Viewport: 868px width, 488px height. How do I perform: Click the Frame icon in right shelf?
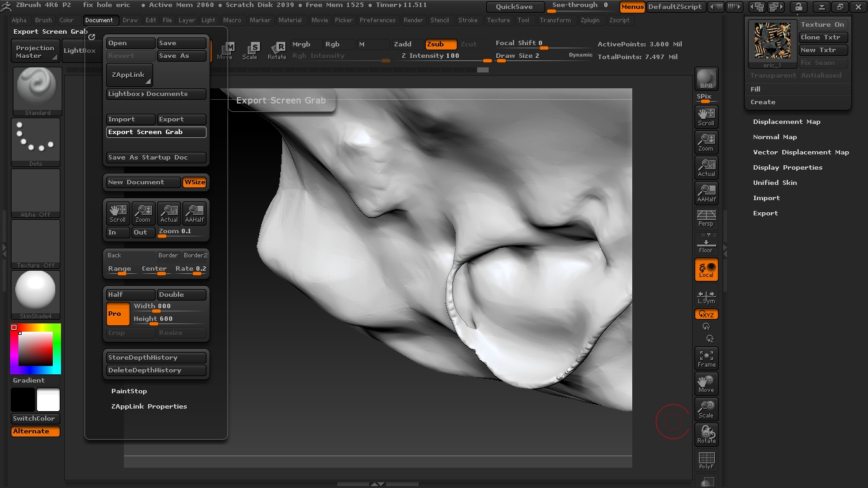706,358
